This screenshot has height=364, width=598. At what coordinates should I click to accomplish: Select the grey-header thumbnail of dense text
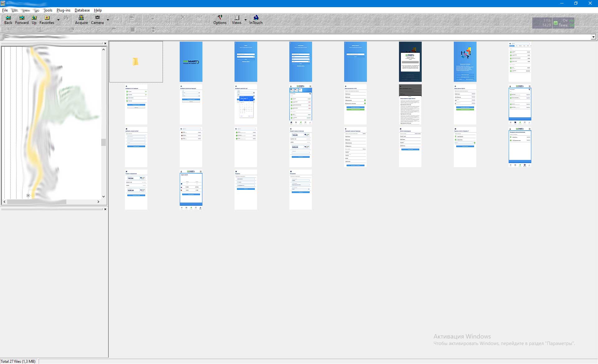410,104
